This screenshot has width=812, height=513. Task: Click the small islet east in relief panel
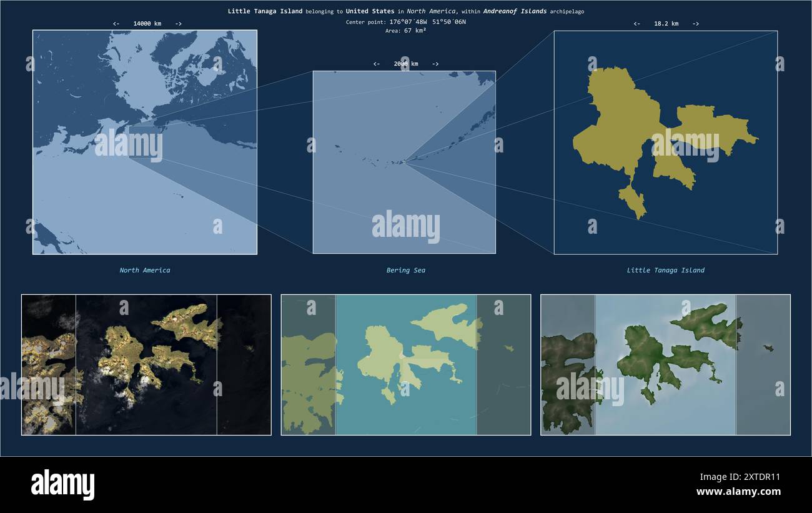(768, 347)
